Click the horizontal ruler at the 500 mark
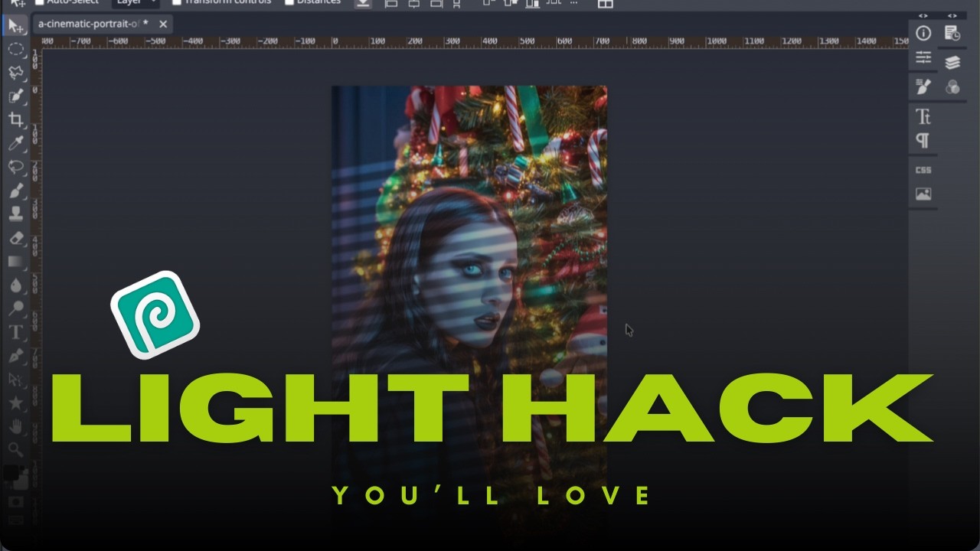 pos(527,41)
